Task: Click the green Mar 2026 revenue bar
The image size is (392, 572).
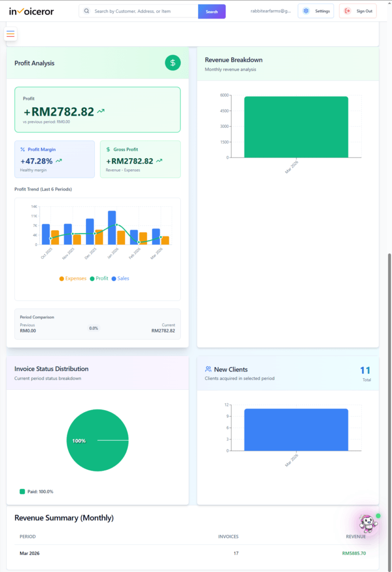Action: (x=296, y=127)
